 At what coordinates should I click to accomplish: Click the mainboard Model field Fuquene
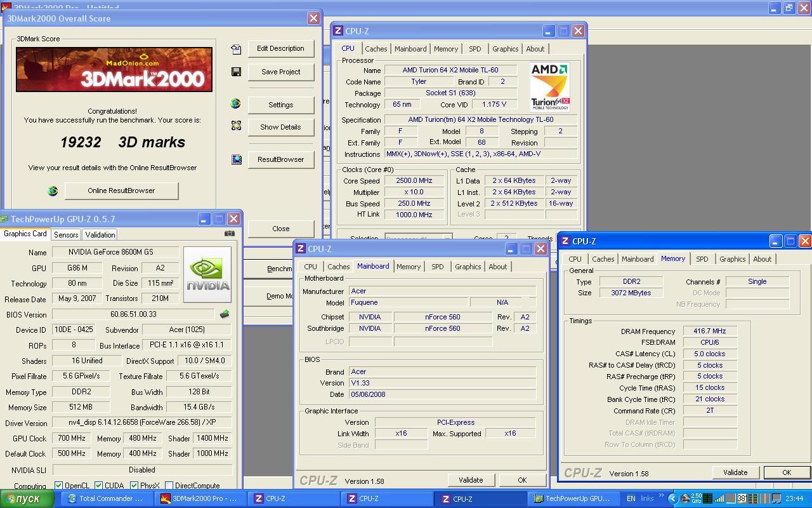(408, 303)
